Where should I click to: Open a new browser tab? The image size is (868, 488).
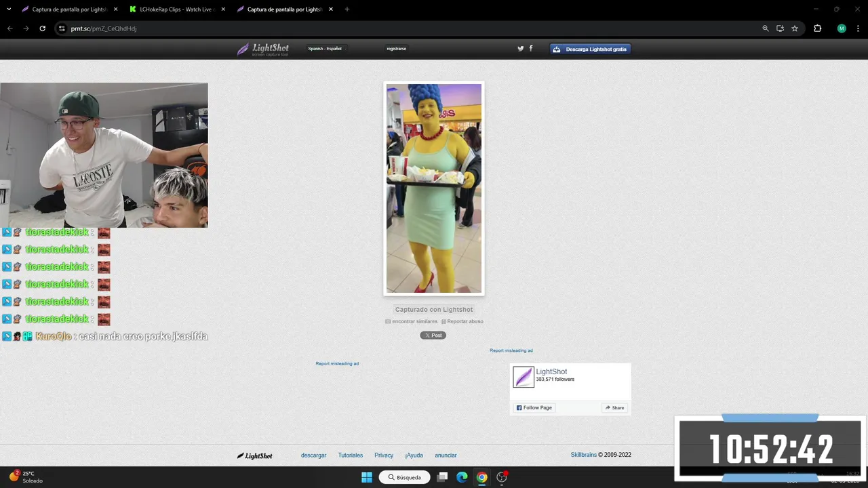point(347,9)
